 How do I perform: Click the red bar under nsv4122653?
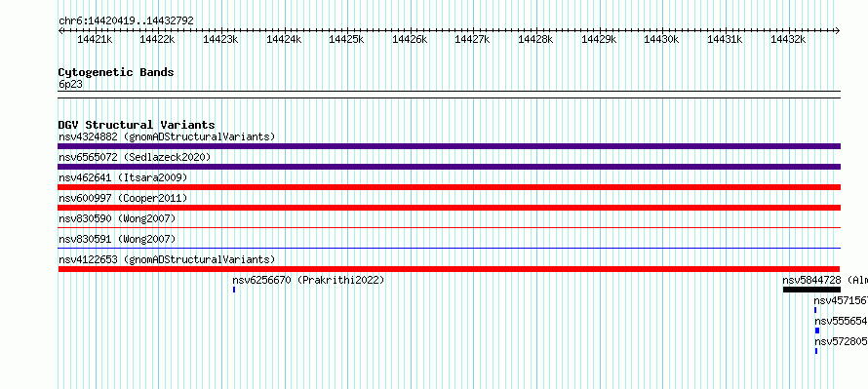pyautogui.click(x=449, y=269)
